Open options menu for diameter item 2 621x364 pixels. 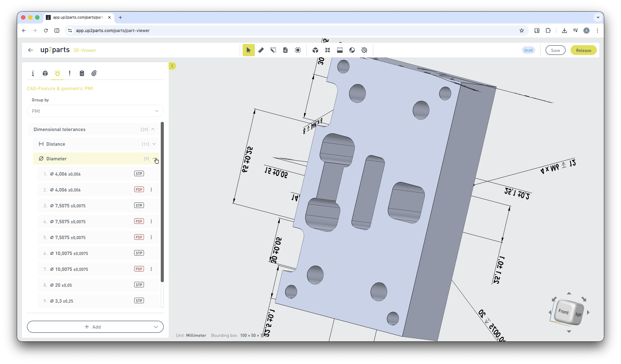[x=151, y=190]
